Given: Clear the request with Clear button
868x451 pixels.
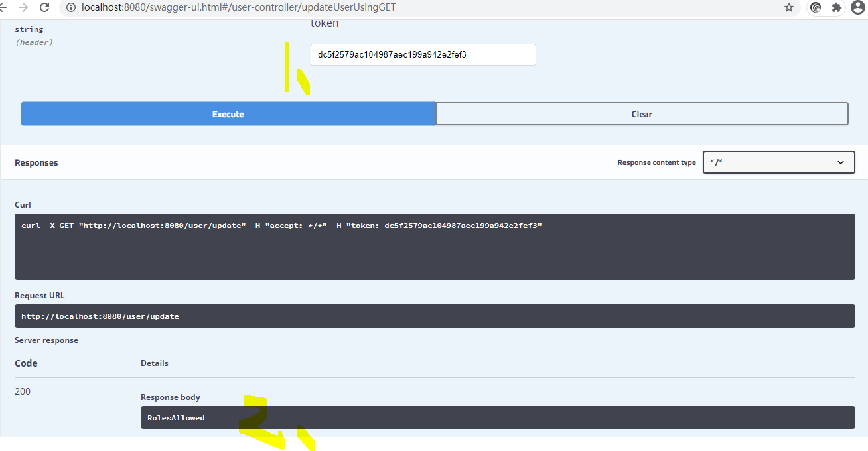Looking at the screenshot, I should tap(642, 114).
